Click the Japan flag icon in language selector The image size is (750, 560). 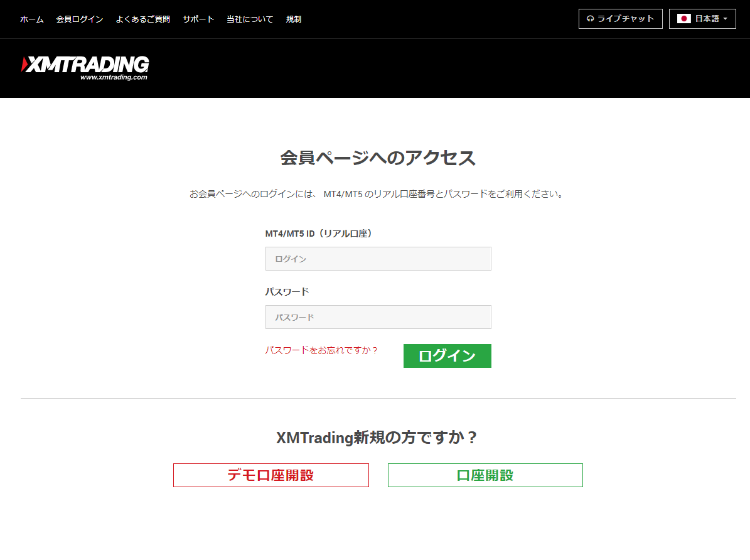pos(684,19)
